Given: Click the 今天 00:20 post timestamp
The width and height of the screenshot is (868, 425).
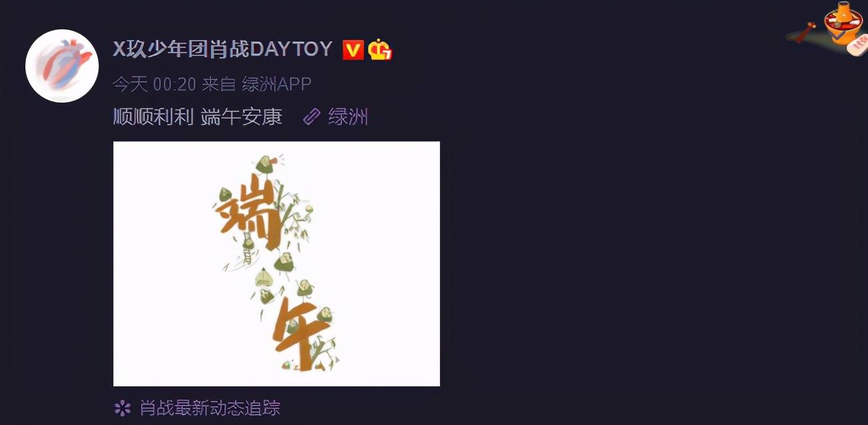Looking at the screenshot, I should [x=155, y=84].
